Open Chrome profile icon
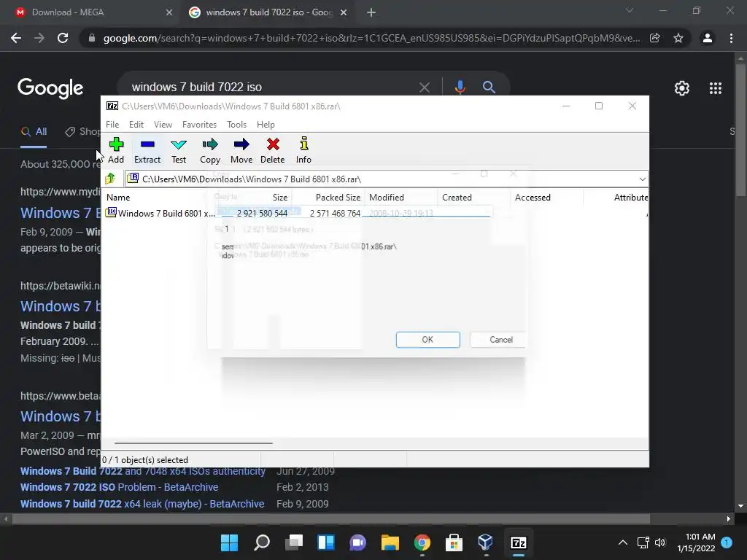Screen dimensions: 747x560 pyautogui.click(x=708, y=38)
